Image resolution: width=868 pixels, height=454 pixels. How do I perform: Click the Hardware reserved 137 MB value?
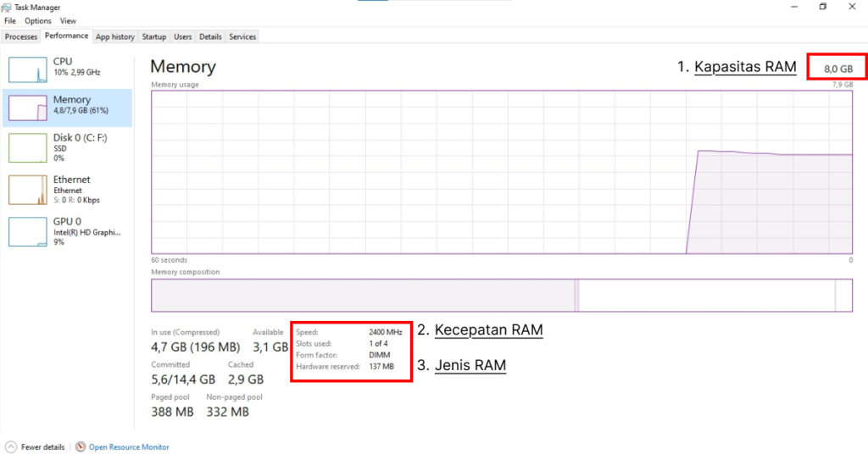click(x=381, y=366)
